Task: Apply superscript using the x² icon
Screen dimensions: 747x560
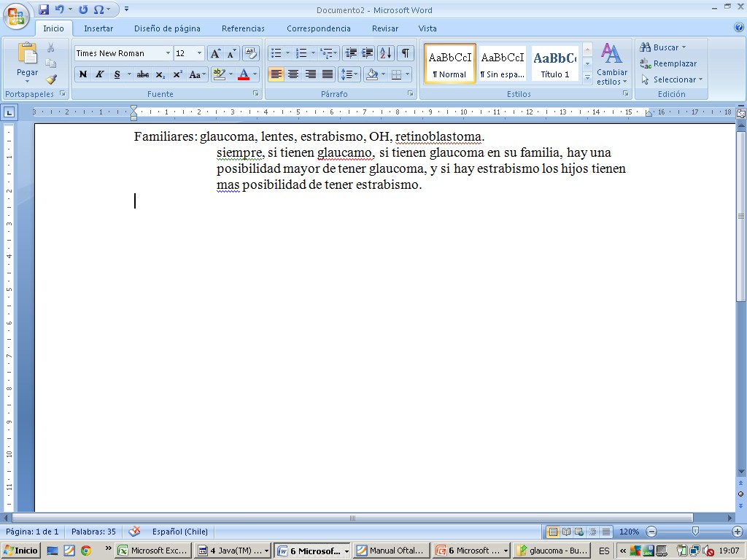Action: point(177,74)
